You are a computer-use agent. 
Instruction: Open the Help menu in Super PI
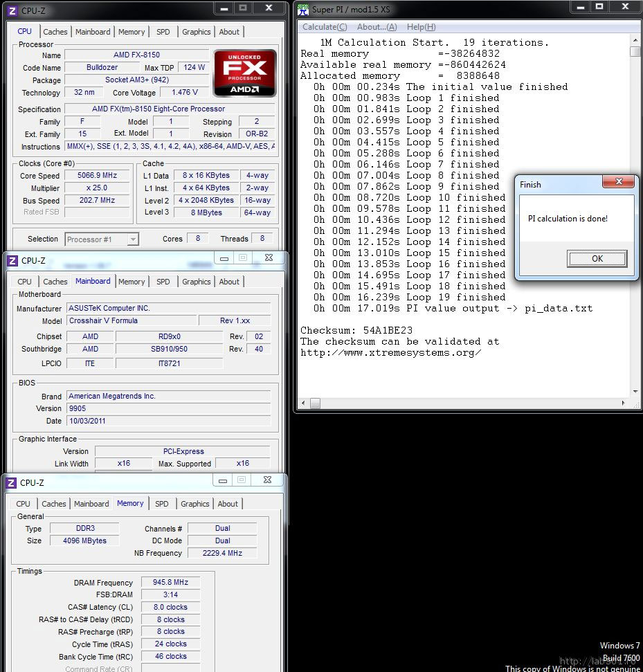click(x=421, y=27)
